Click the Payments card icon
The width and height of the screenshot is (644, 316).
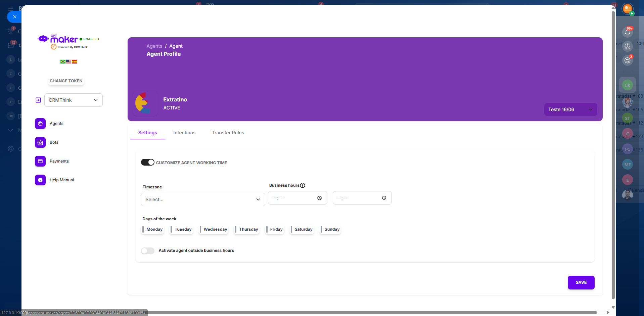pyautogui.click(x=40, y=161)
